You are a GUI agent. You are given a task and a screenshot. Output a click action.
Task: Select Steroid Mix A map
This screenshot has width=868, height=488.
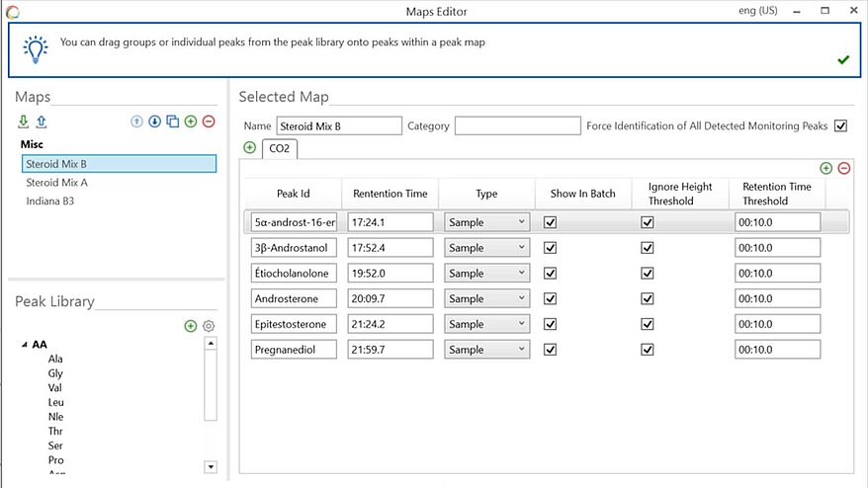(x=57, y=183)
